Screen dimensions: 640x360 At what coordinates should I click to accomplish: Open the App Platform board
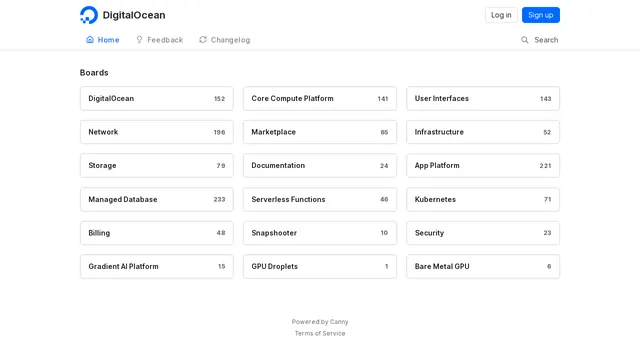click(x=483, y=165)
